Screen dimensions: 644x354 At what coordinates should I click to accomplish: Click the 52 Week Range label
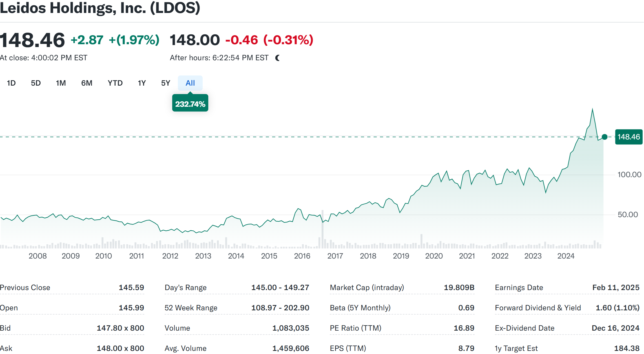point(191,308)
